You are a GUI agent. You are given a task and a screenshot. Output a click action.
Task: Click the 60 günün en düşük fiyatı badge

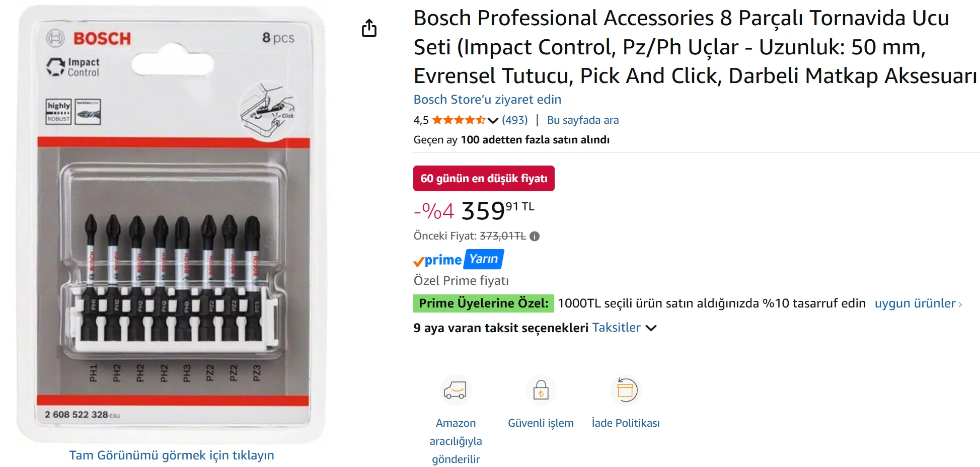coord(484,179)
